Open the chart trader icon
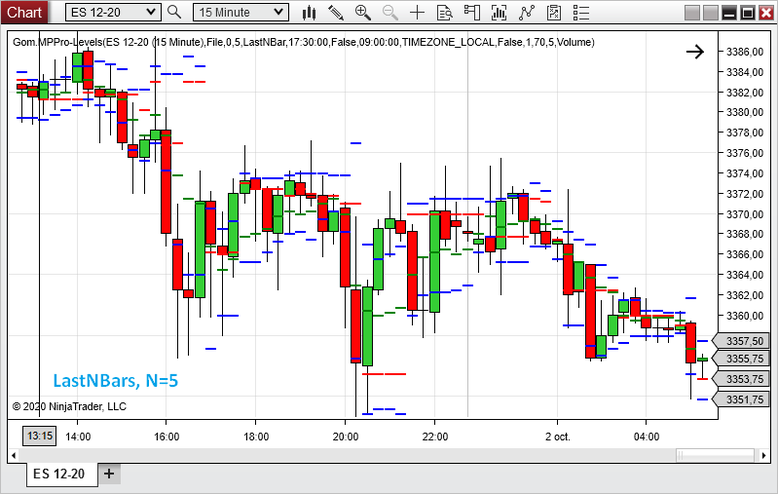 pos(472,12)
